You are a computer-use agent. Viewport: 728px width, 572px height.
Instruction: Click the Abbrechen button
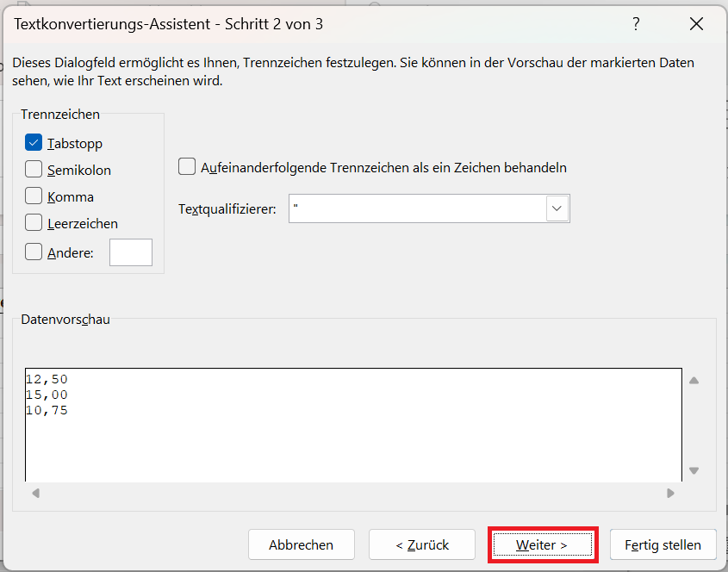click(302, 544)
